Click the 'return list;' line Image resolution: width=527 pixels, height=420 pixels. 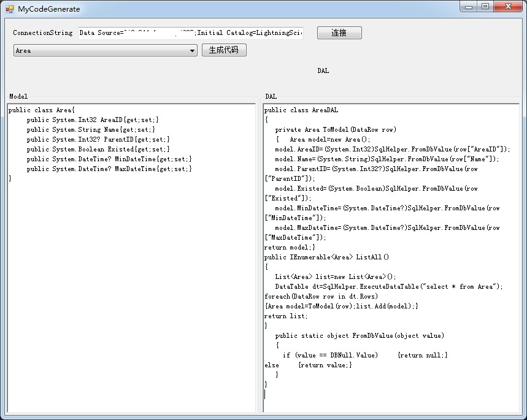pyautogui.click(x=286, y=316)
